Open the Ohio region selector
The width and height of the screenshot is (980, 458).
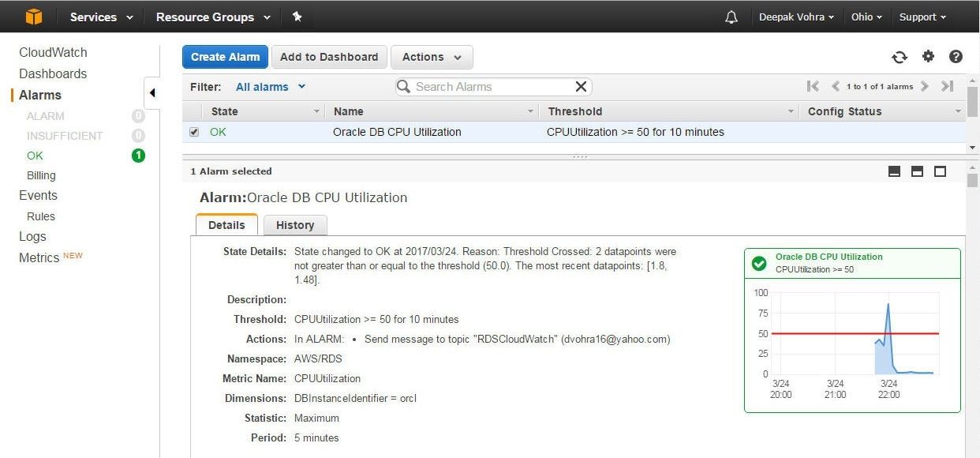click(867, 17)
